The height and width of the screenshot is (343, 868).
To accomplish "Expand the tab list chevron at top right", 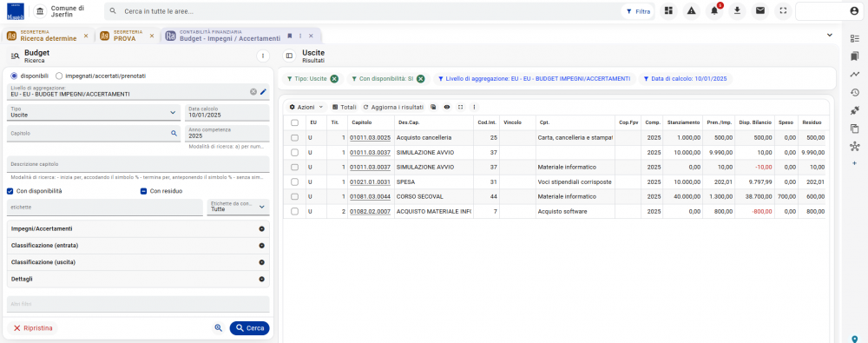I will point(829,35).
